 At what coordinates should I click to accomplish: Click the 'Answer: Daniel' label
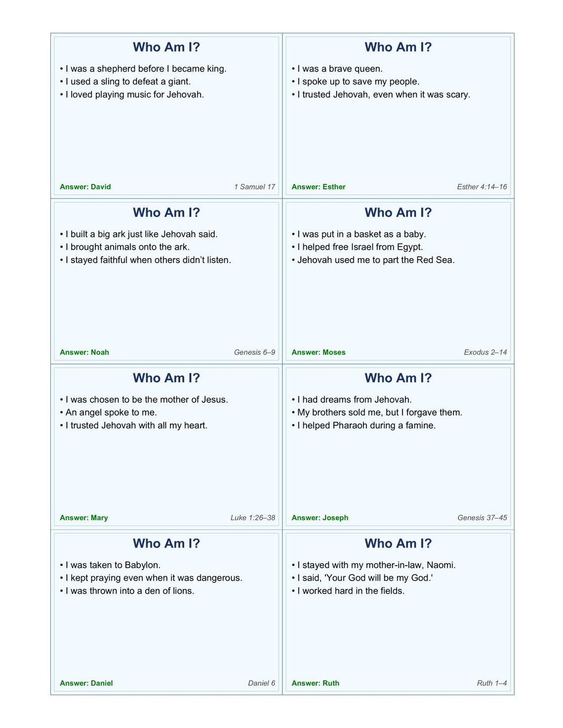[86, 683]
